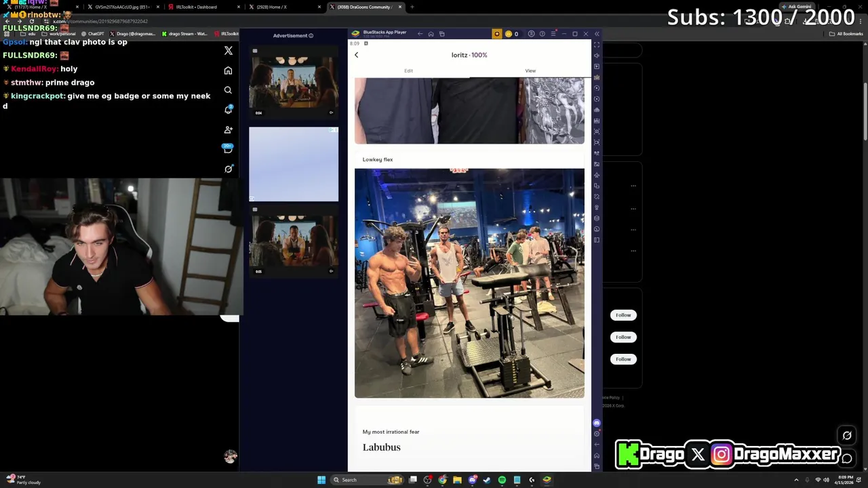The height and width of the screenshot is (488, 868).
Task: Open a new browser tab with plus
Action: click(412, 7)
